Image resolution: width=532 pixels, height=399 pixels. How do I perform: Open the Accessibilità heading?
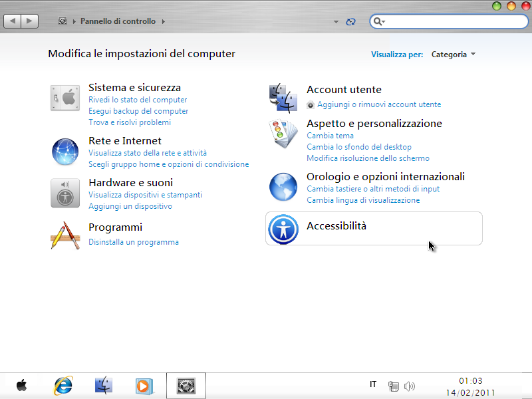pos(336,226)
